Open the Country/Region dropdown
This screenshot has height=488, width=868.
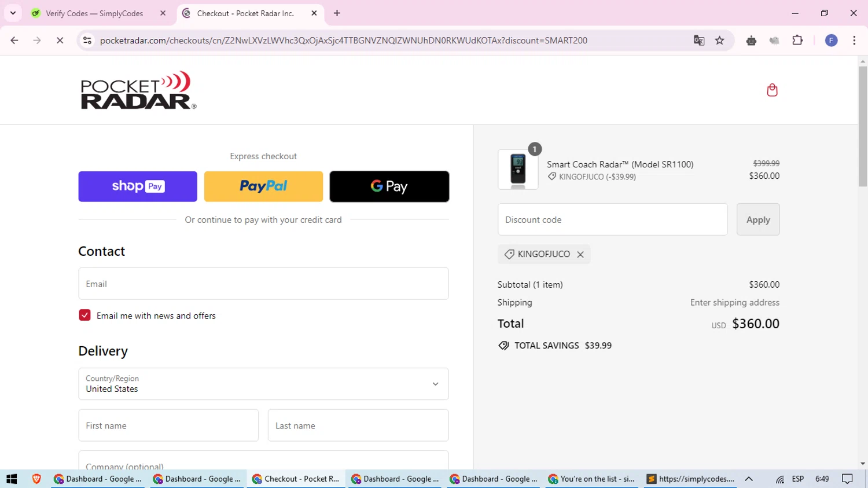coord(263,384)
